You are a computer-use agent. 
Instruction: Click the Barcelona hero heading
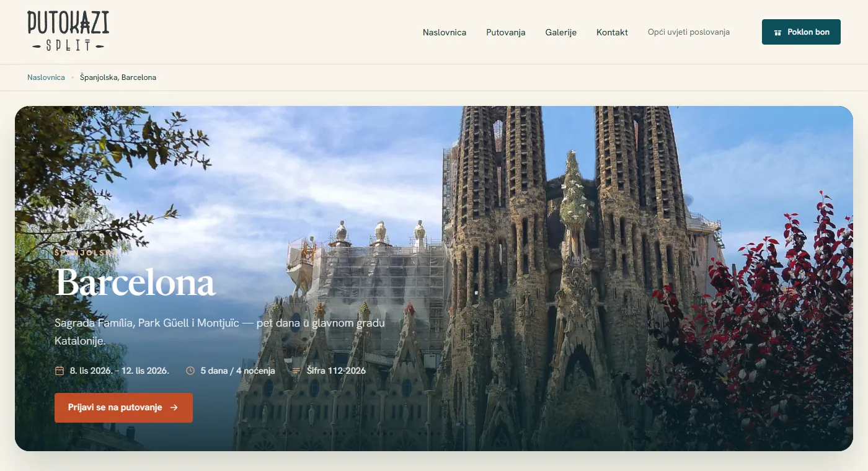(135, 283)
